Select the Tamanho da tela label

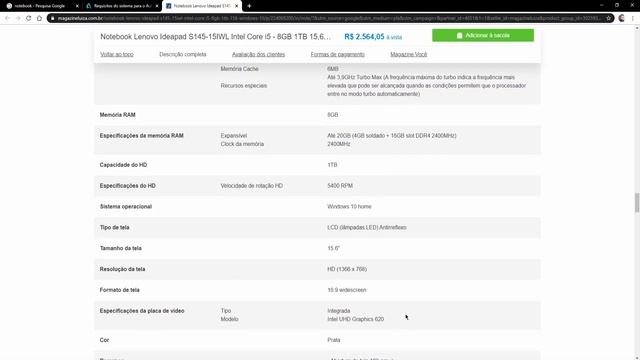[121, 248]
